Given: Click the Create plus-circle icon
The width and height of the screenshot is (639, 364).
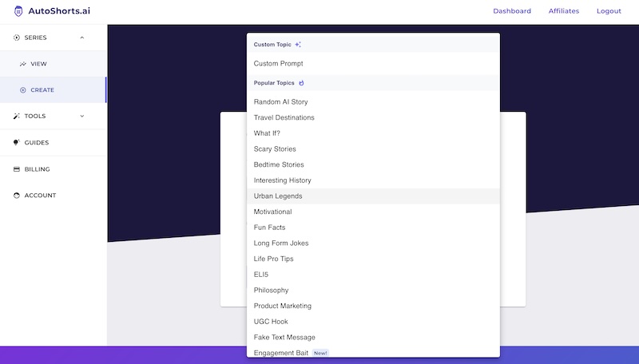Looking at the screenshot, I should 23,90.
